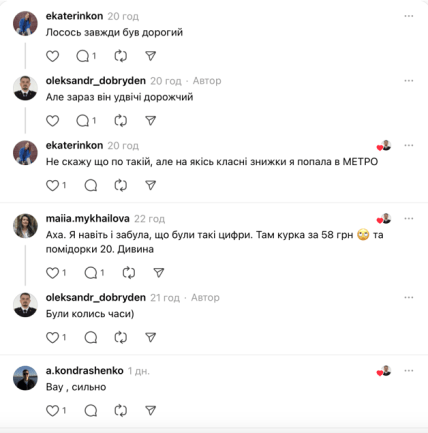Repost the comment 'Але зараз він удвічі дорожчий'
Image resolution: width=428 pixels, height=433 pixels.
coord(120,121)
